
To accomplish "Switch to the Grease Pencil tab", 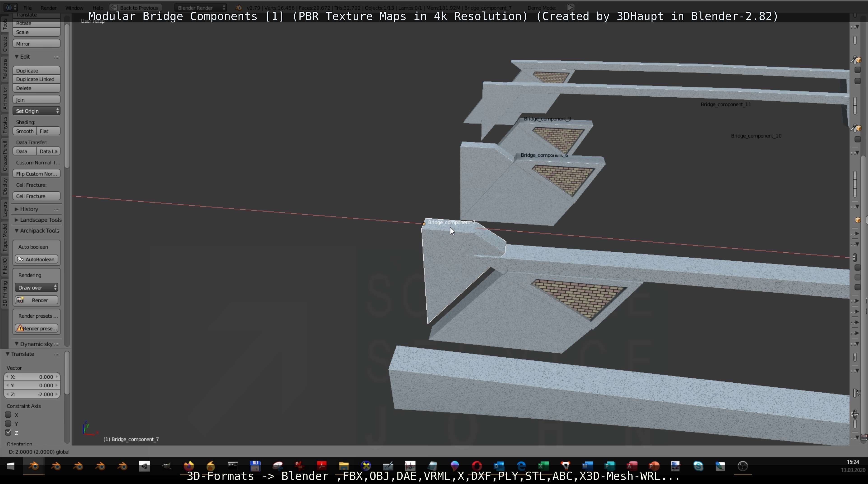I will [x=5, y=156].
